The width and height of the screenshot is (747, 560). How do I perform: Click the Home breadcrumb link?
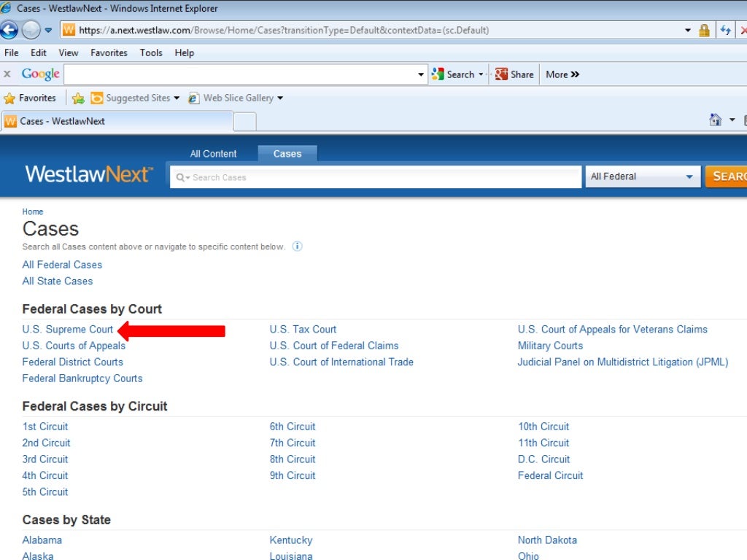[32, 212]
